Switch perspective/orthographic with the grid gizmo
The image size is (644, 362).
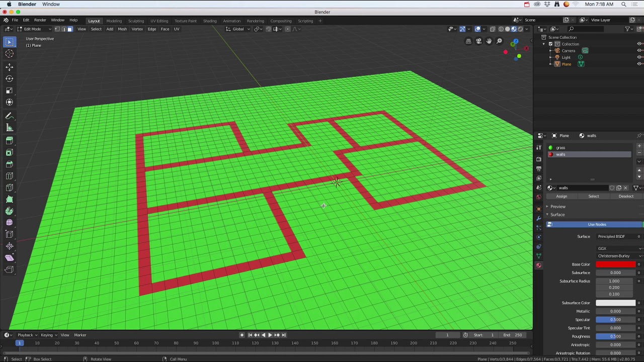tap(468, 41)
